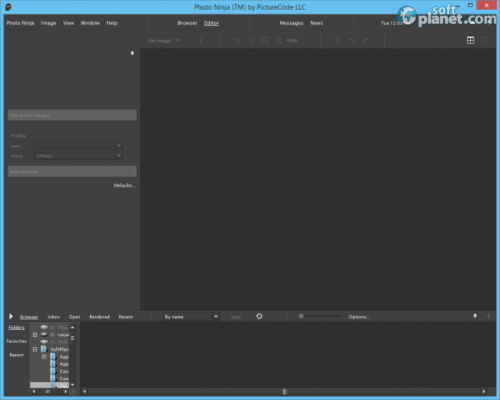
Task: Open the Favorites side tab
Action: tap(16, 341)
